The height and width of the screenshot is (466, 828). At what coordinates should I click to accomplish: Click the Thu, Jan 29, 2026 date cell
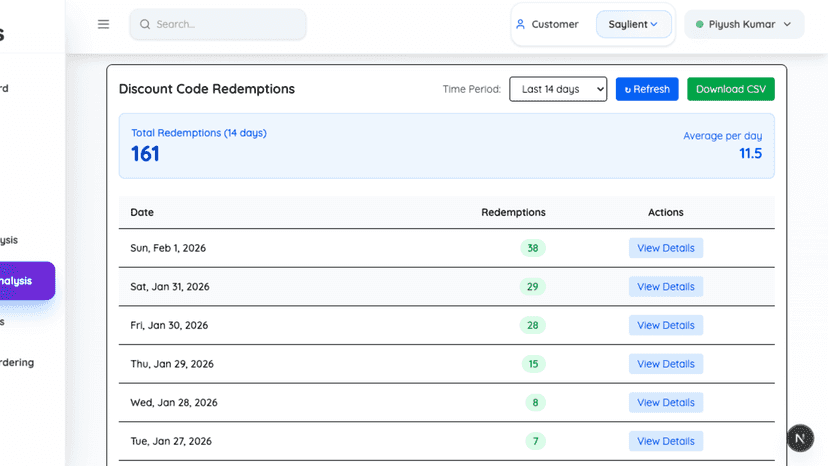click(172, 364)
